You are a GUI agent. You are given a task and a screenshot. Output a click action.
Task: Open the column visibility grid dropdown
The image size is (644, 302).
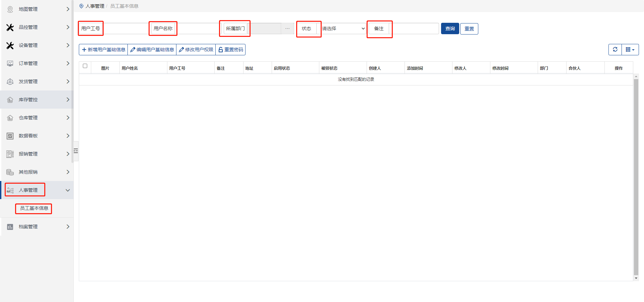pyautogui.click(x=630, y=50)
